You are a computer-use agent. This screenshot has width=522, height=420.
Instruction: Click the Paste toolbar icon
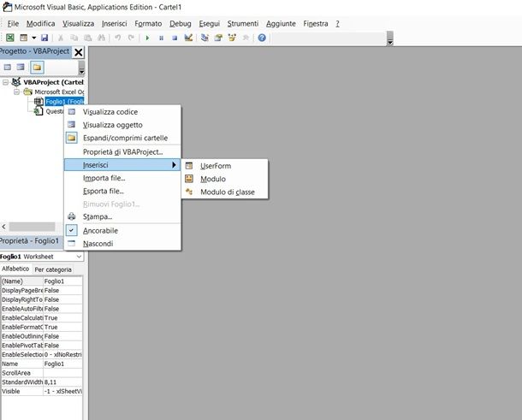tap(87, 38)
